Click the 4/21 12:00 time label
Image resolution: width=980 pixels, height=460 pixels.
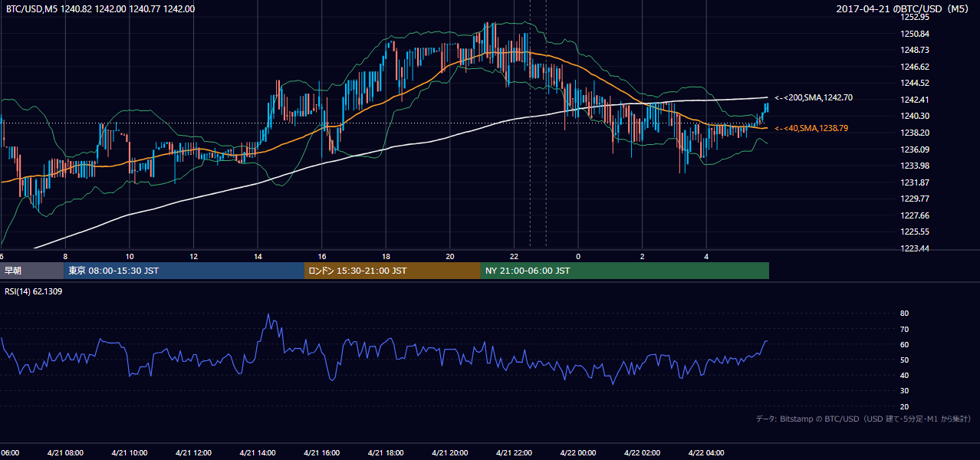[193, 453]
